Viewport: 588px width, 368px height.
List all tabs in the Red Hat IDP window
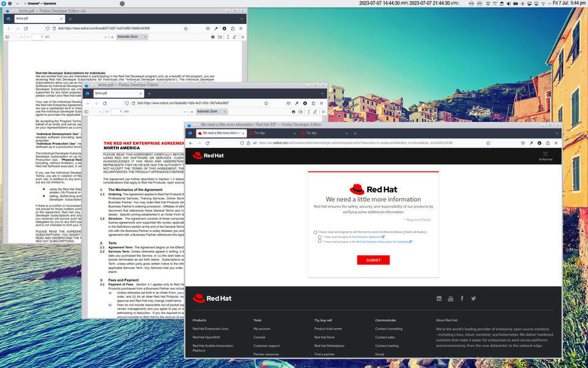(557, 133)
